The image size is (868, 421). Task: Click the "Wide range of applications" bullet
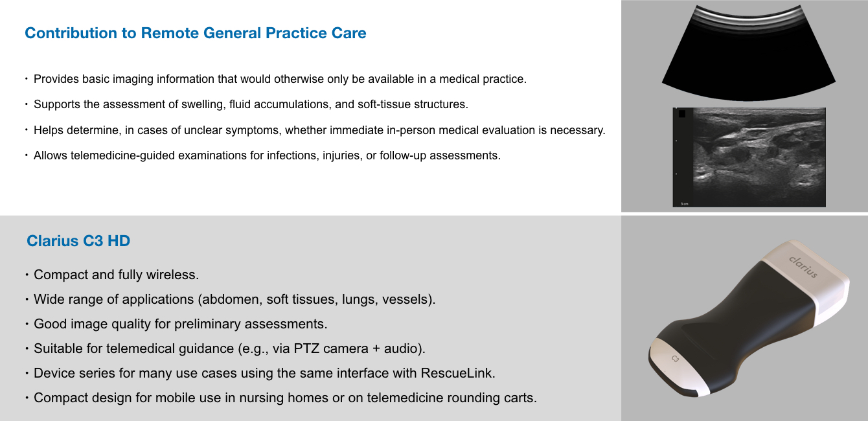coord(234,299)
